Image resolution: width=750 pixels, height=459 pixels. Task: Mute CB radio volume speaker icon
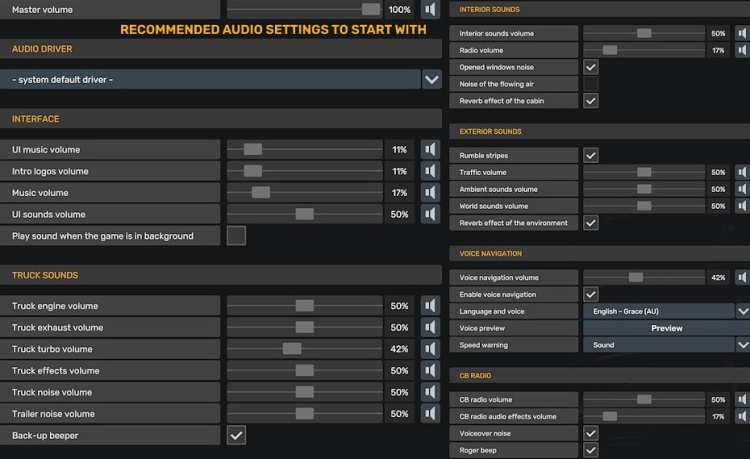pyautogui.click(x=742, y=399)
